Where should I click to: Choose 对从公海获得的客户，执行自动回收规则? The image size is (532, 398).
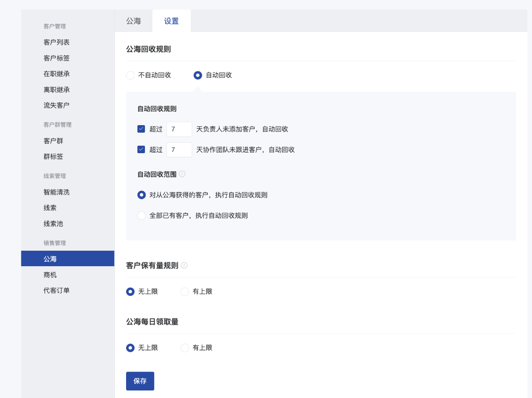[x=142, y=195]
